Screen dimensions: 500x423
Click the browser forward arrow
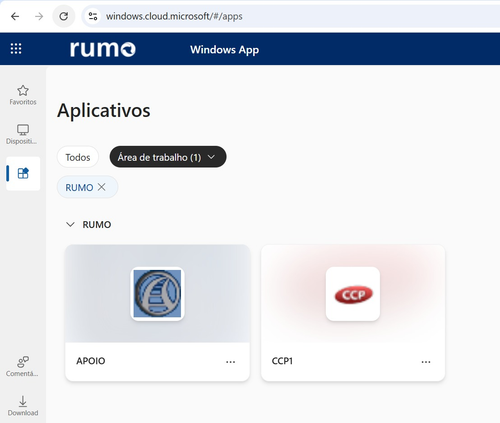tap(39, 16)
